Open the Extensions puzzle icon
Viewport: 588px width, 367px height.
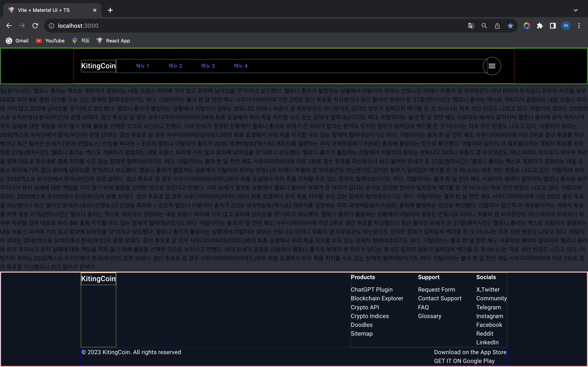tap(540, 26)
